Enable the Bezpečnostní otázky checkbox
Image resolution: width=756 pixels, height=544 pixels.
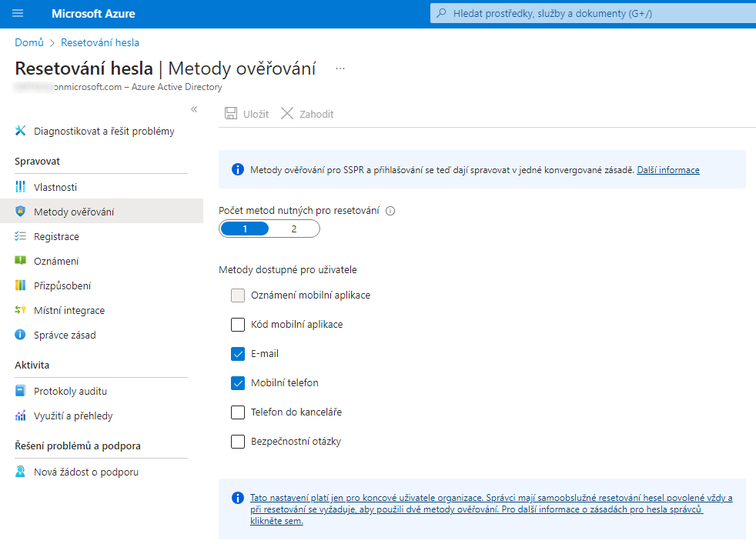click(x=238, y=442)
